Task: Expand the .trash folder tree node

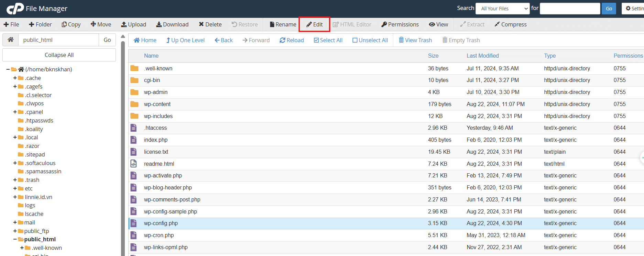Action: point(15,180)
